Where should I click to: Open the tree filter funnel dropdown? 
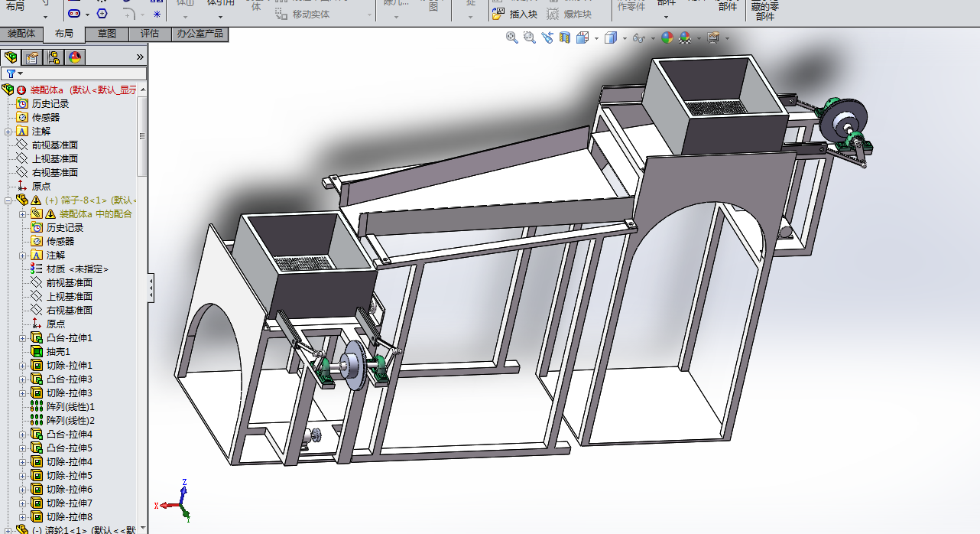(15, 73)
